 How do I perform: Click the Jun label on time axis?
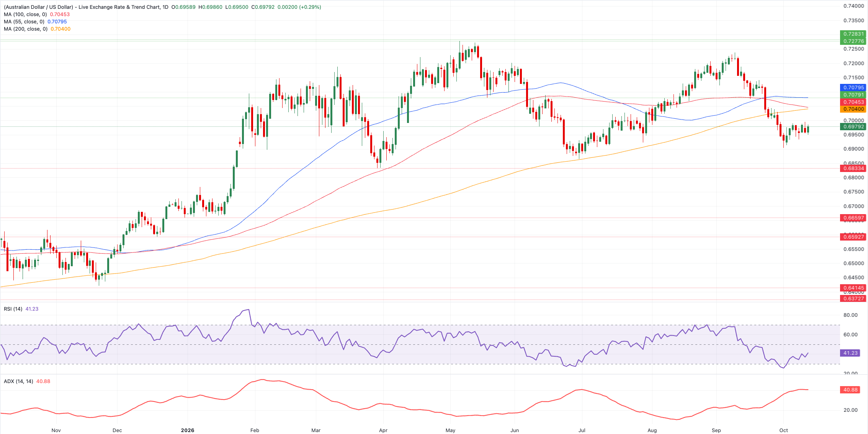(515, 431)
